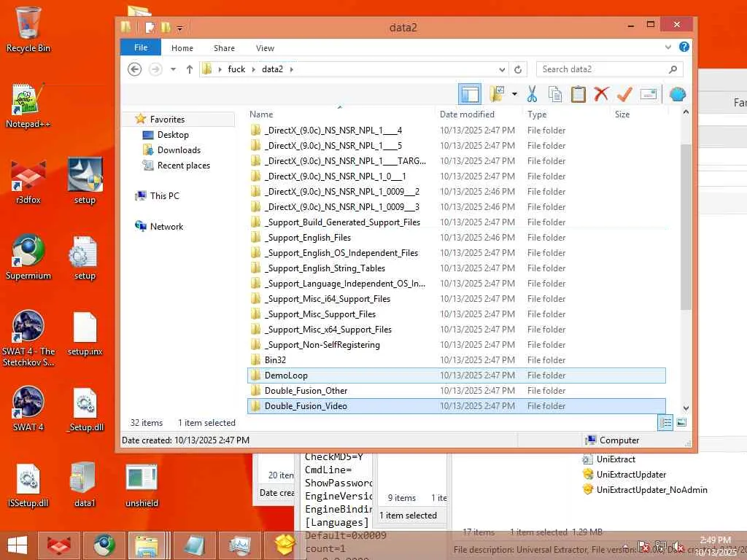
Task: Click 'fuck' in the address breadcrumb
Action: point(236,69)
